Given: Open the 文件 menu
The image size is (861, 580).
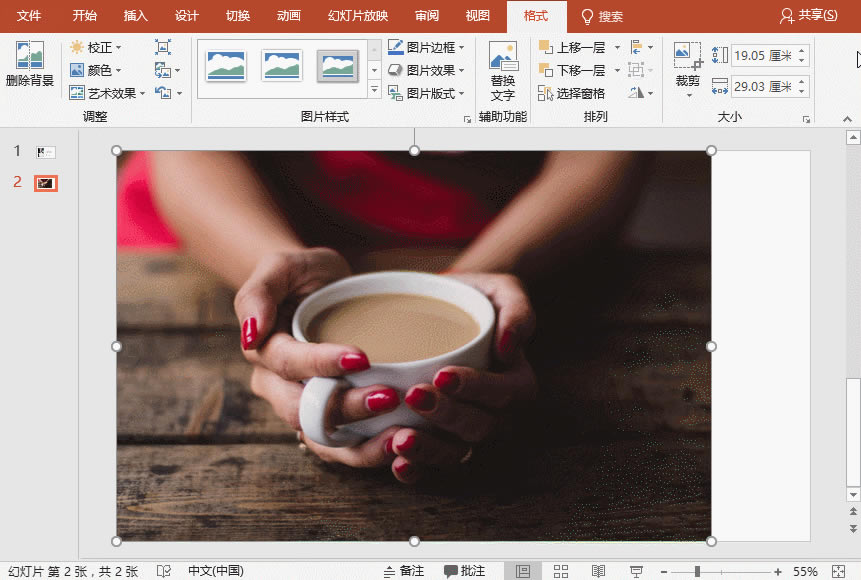Looking at the screenshot, I should (x=29, y=16).
